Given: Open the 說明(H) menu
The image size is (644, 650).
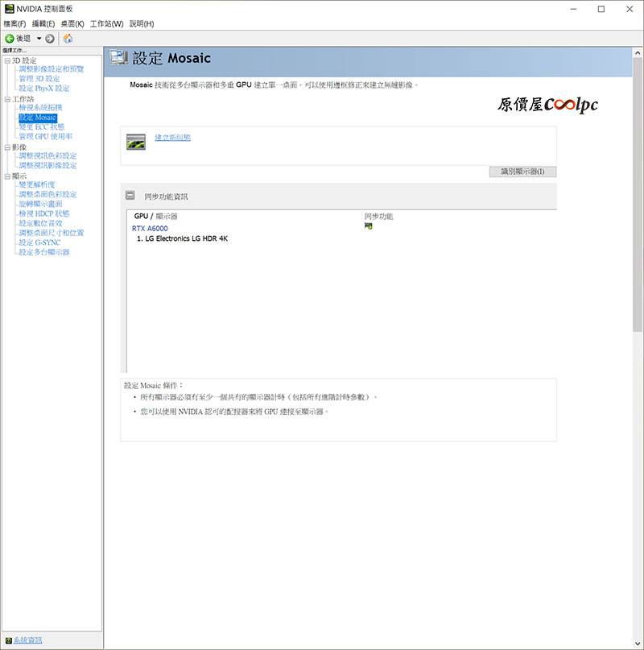Looking at the screenshot, I should pos(142,23).
